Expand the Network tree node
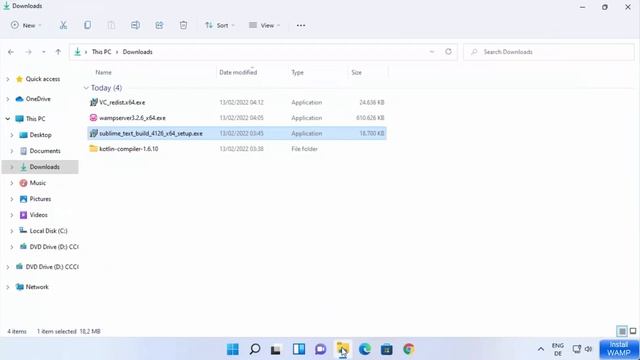This screenshot has height=360, width=640. (8, 287)
